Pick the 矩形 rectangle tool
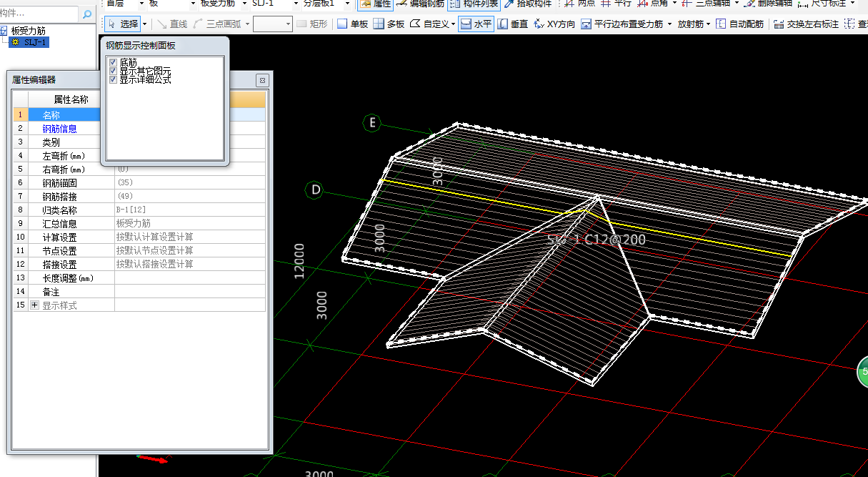The width and height of the screenshot is (868, 477). click(312, 24)
